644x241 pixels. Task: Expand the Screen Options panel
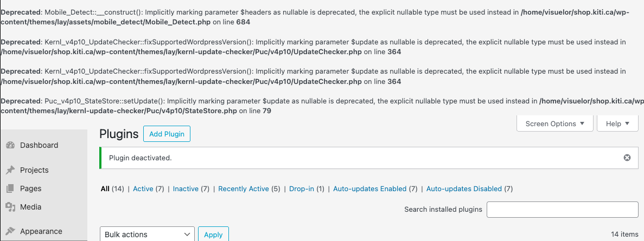point(554,123)
